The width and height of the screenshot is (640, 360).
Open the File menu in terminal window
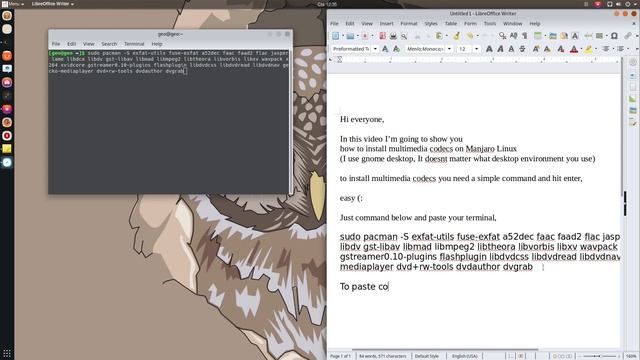[56, 44]
